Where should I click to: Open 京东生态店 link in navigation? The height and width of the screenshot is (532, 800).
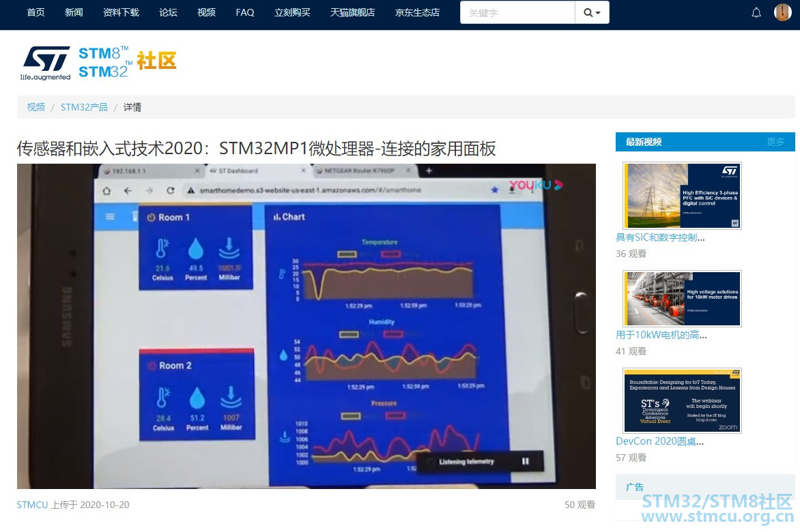point(417,12)
